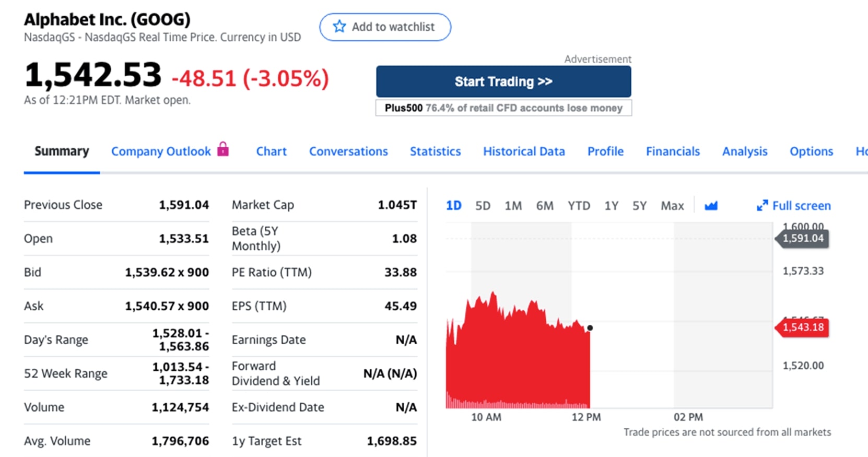Select the 6M chart range
The image size is (868, 457).
(x=545, y=206)
